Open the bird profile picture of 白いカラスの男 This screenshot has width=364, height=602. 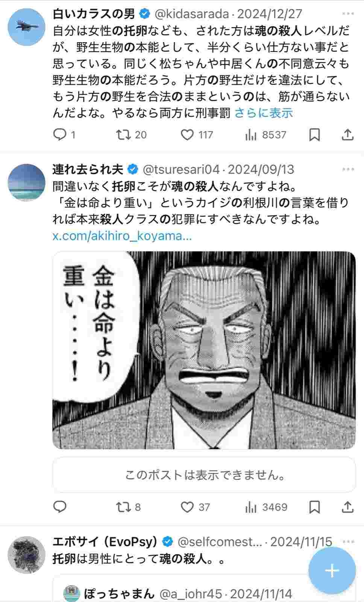pyautogui.click(x=26, y=27)
